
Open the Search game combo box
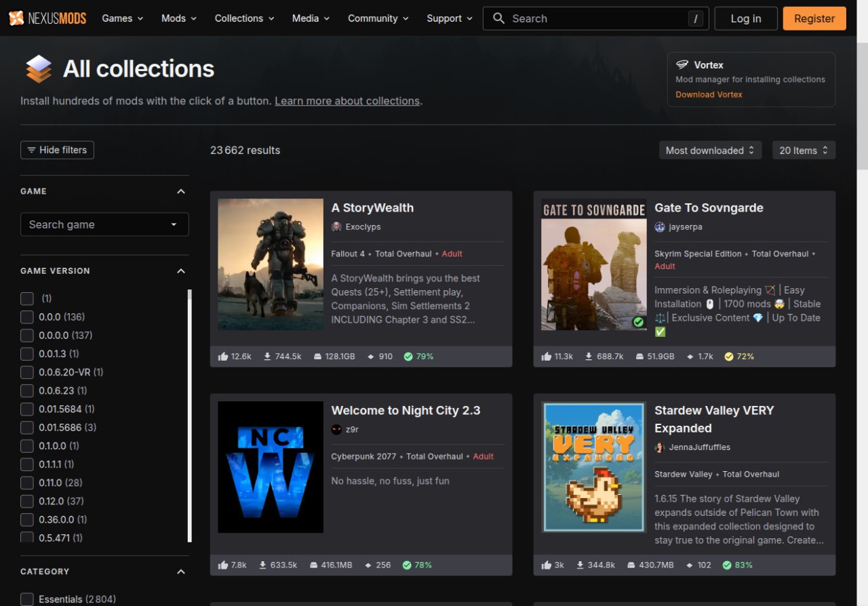point(104,224)
